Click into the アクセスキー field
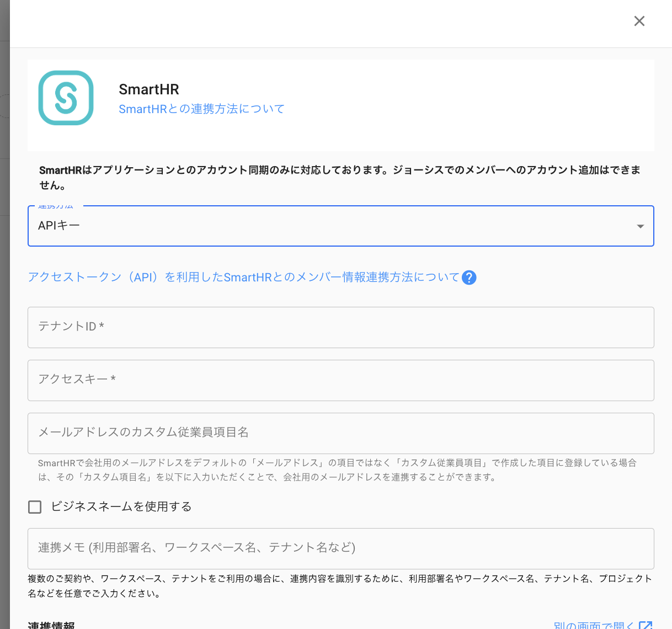The height and width of the screenshot is (629, 672). click(340, 380)
